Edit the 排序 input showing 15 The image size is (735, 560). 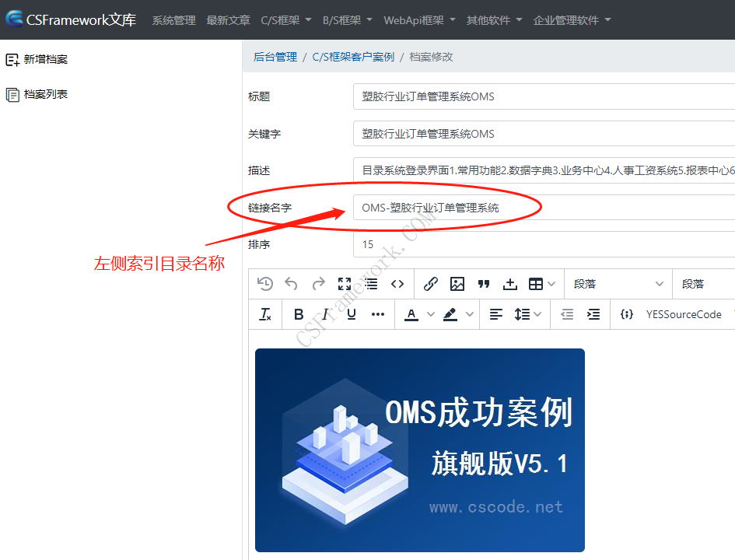(544, 244)
